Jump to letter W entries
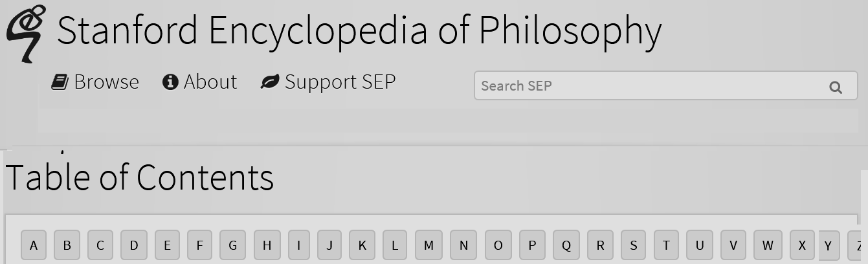The height and width of the screenshot is (264, 868). pyautogui.click(x=768, y=246)
